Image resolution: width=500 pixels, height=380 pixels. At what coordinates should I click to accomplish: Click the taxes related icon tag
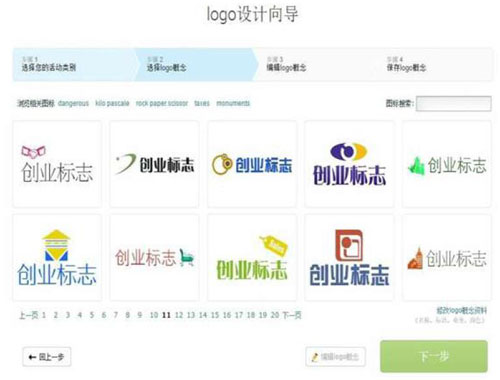tap(202, 103)
